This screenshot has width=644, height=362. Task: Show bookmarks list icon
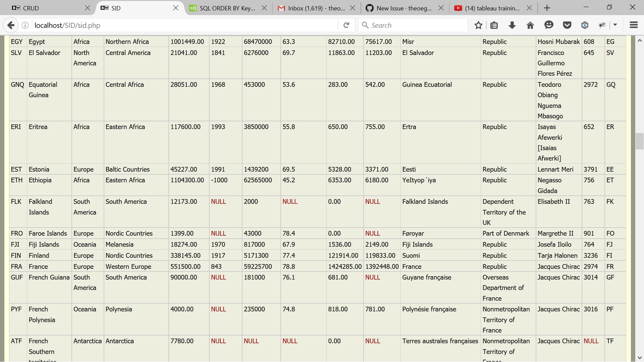[494, 25]
